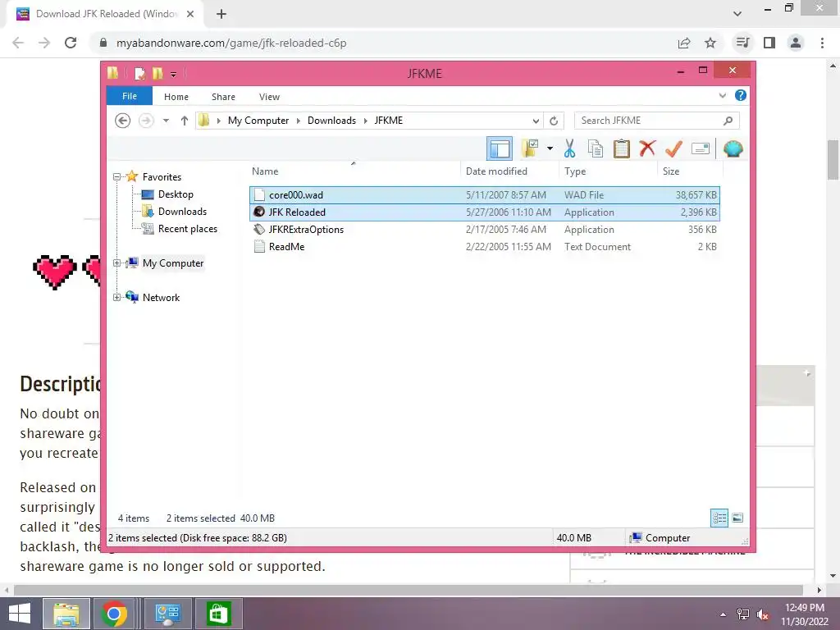This screenshot has height=630, width=840.
Task: Click the rename toolbar icon
Action: pyautogui.click(x=701, y=148)
